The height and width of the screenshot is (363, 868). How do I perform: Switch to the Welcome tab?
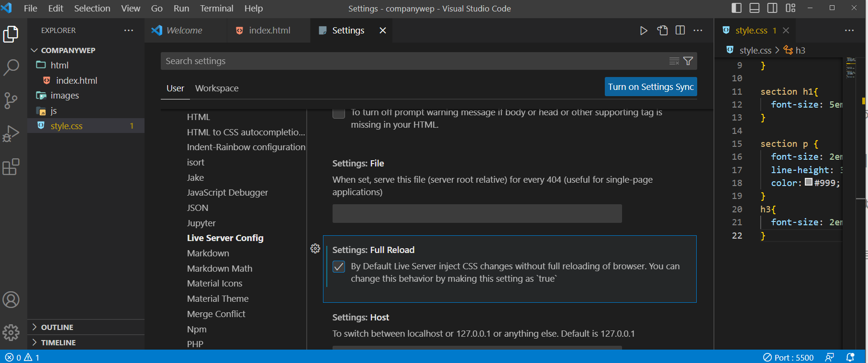184,31
